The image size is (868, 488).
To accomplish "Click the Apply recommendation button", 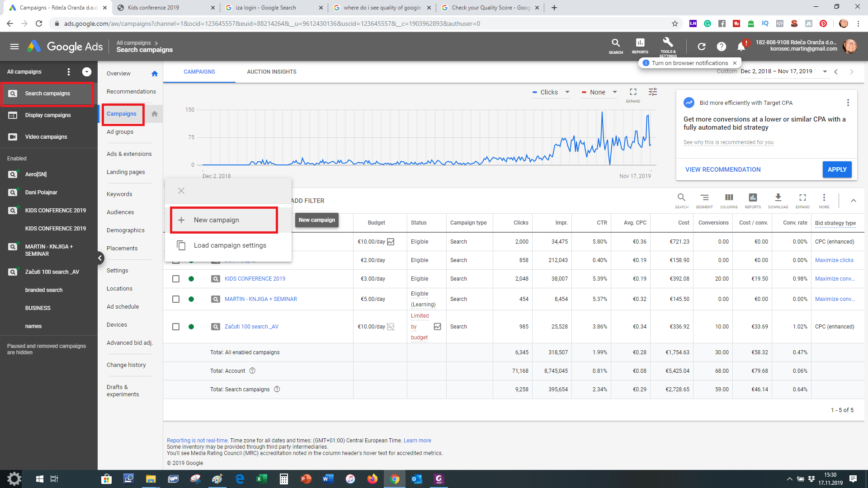I will 837,169.
